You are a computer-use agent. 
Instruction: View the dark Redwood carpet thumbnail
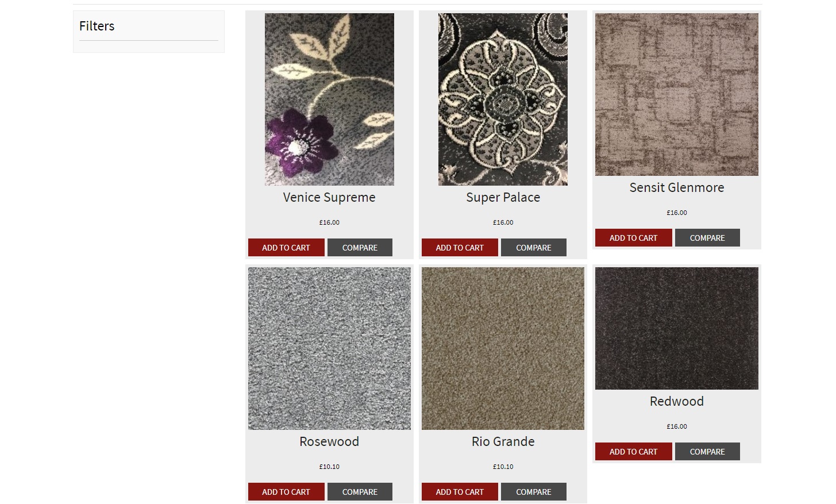point(677,328)
